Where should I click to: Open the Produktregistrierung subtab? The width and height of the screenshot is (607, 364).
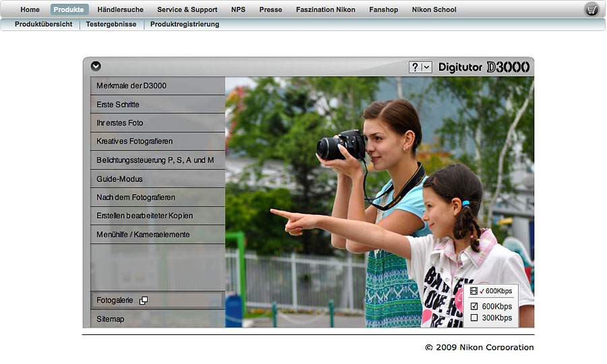[184, 24]
